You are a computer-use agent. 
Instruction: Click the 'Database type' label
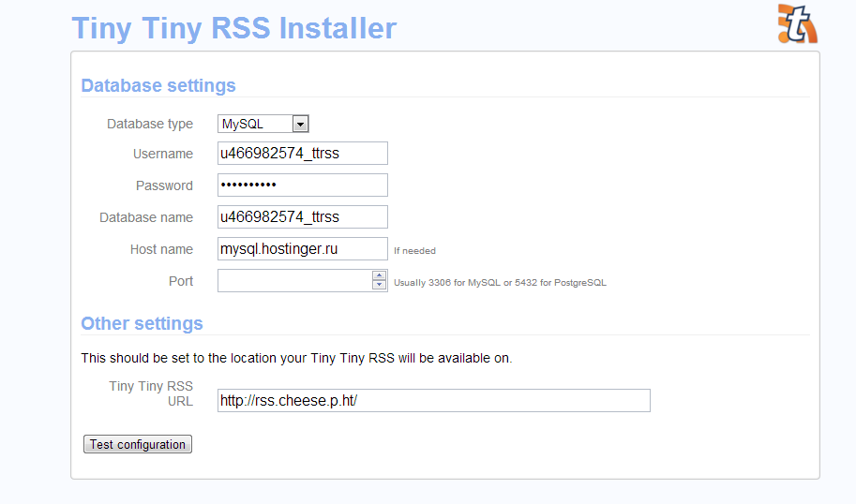[150, 124]
